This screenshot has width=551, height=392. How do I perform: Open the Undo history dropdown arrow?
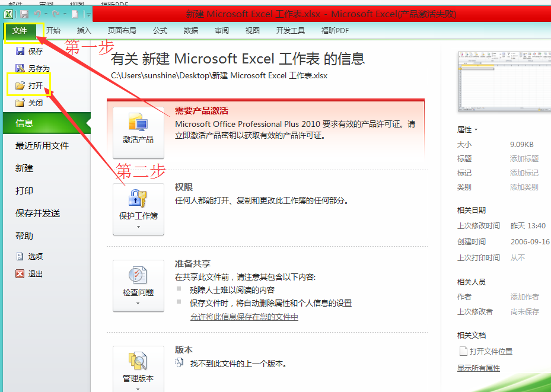(x=46, y=14)
